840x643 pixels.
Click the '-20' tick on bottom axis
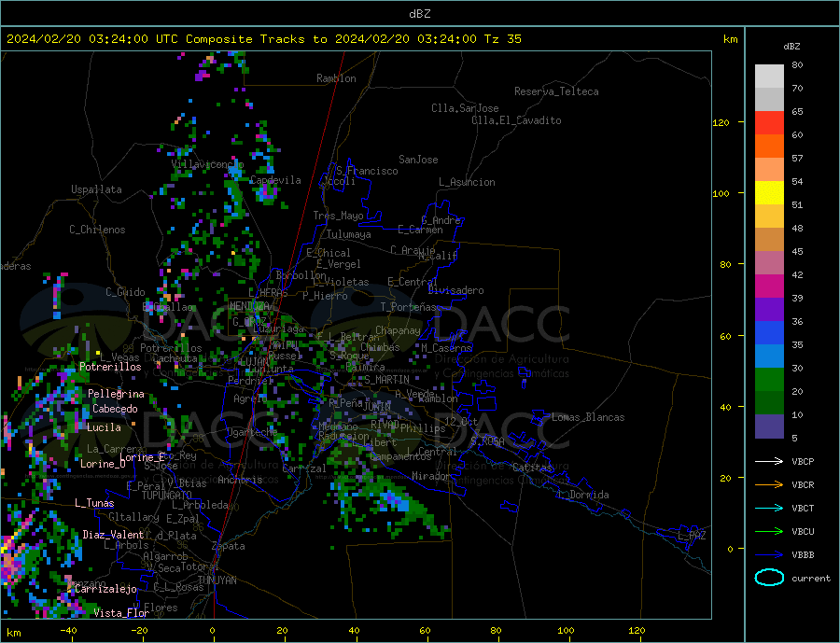tap(139, 630)
